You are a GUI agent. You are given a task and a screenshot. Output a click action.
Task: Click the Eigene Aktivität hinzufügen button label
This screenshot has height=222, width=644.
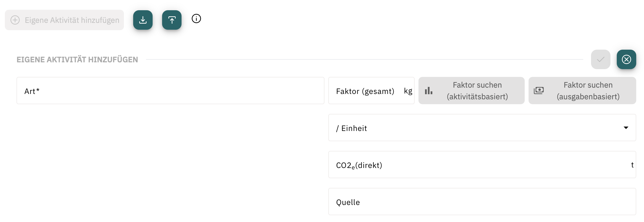tap(72, 20)
